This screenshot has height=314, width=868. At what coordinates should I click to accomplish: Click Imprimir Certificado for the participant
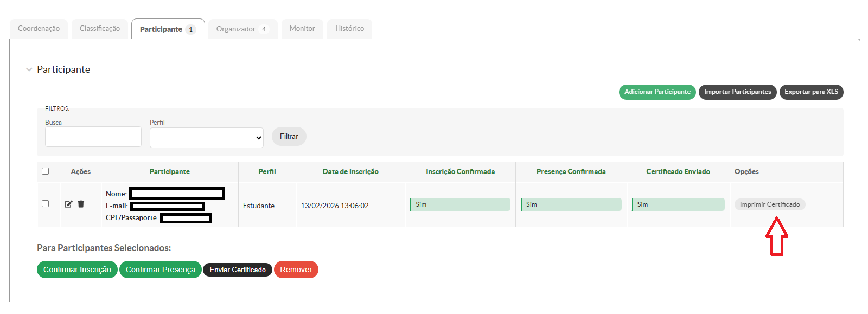coord(769,204)
